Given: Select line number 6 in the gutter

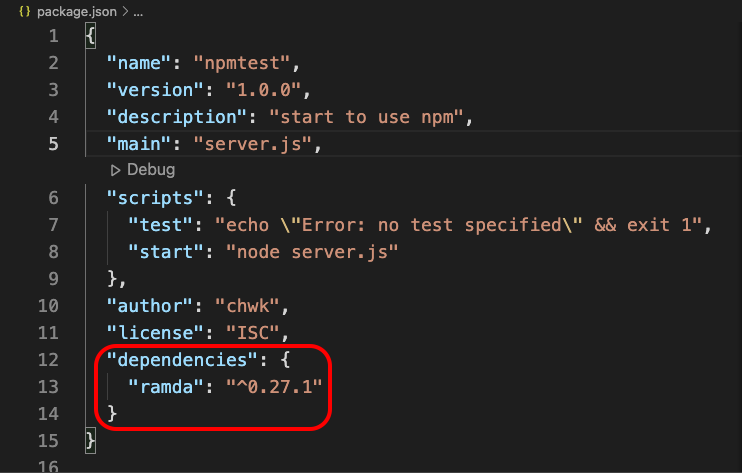Looking at the screenshot, I should coord(53,198).
